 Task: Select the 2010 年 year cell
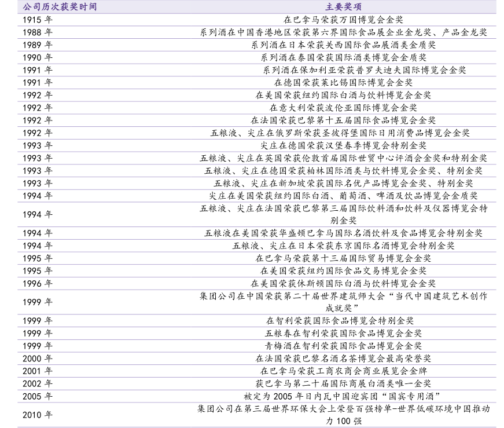click(x=38, y=415)
